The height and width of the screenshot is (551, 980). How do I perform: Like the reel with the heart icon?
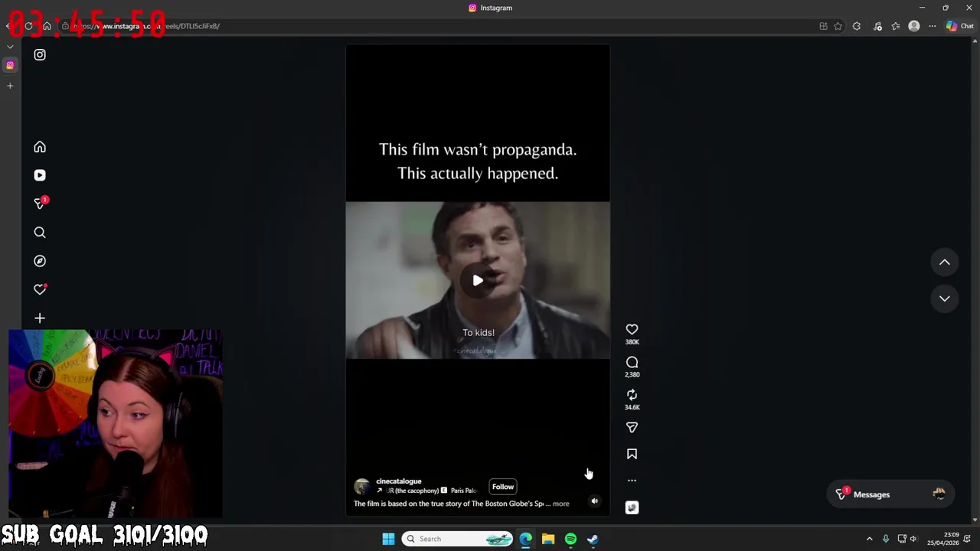(632, 330)
